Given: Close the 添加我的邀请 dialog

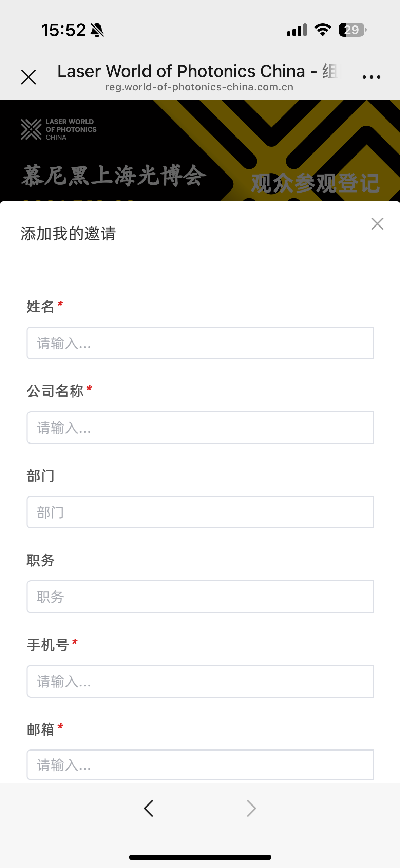Looking at the screenshot, I should pyautogui.click(x=377, y=224).
